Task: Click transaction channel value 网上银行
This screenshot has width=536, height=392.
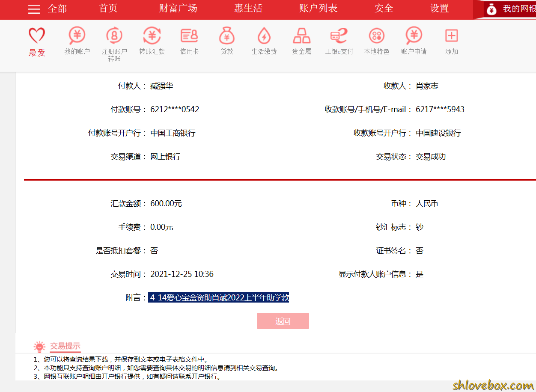Action: [x=165, y=157]
